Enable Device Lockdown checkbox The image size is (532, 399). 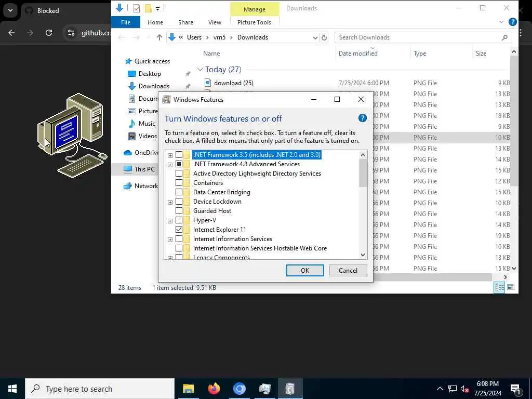[179, 202]
